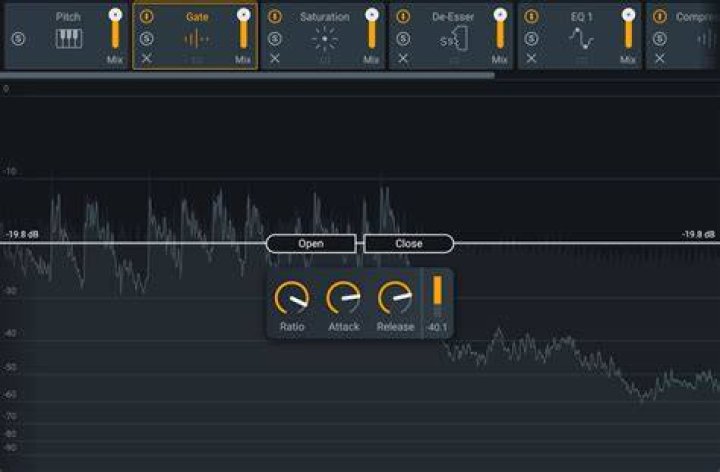Click the De-Esser module Mix slider
This screenshot has height=472, width=720.
click(x=500, y=29)
